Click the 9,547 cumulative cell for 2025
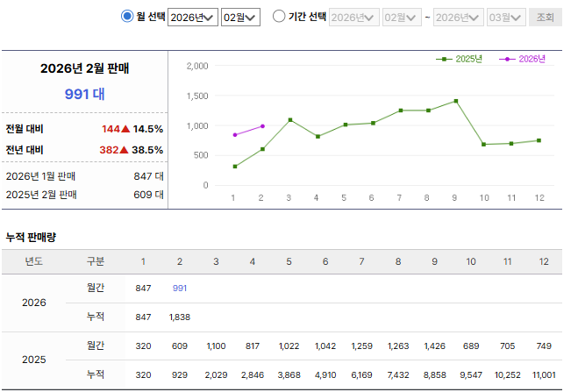 [x=471, y=375]
